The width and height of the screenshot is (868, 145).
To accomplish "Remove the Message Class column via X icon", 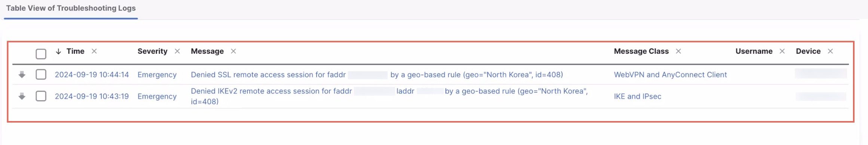I will 678,51.
